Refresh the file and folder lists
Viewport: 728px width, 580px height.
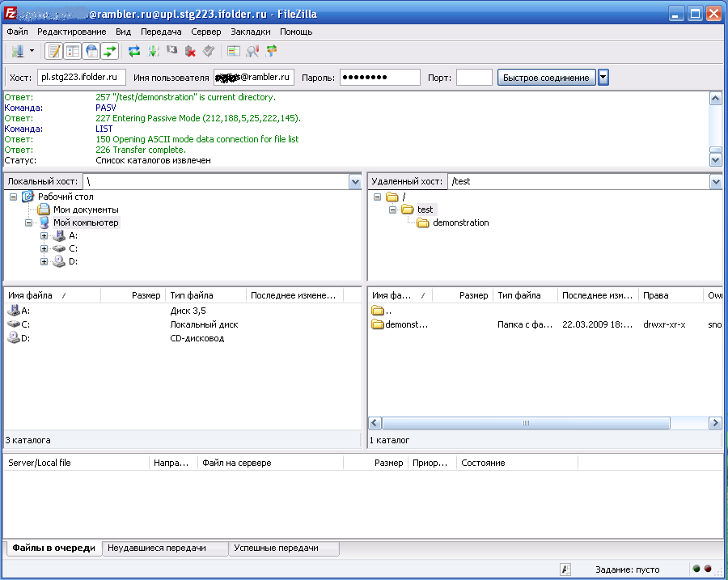[x=134, y=51]
